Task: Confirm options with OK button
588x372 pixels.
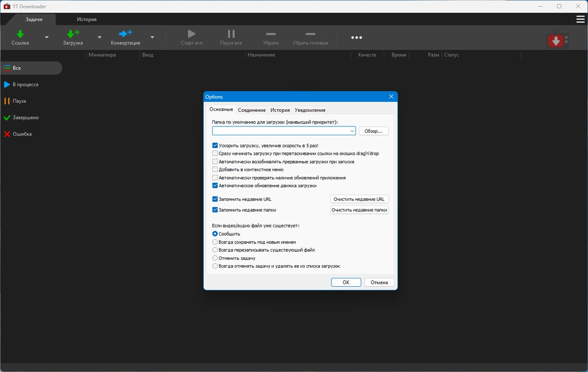Action: tap(346, 282)
